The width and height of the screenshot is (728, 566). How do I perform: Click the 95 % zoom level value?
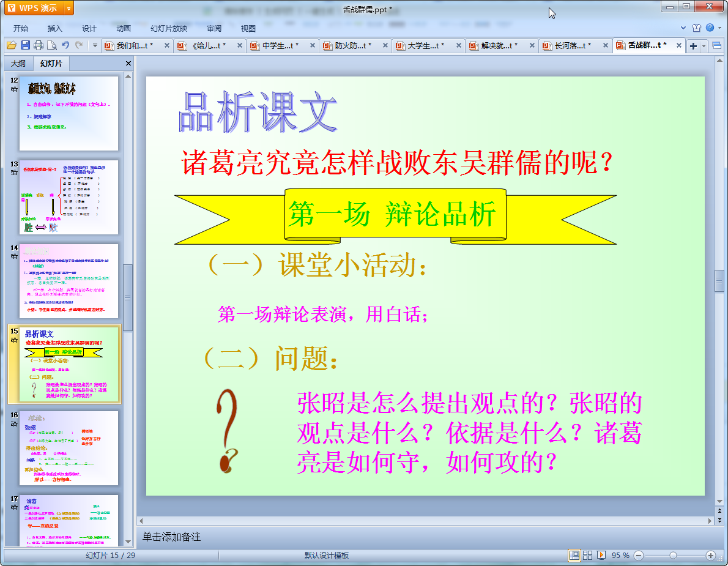pyautogui.click(x=620, y=556)
